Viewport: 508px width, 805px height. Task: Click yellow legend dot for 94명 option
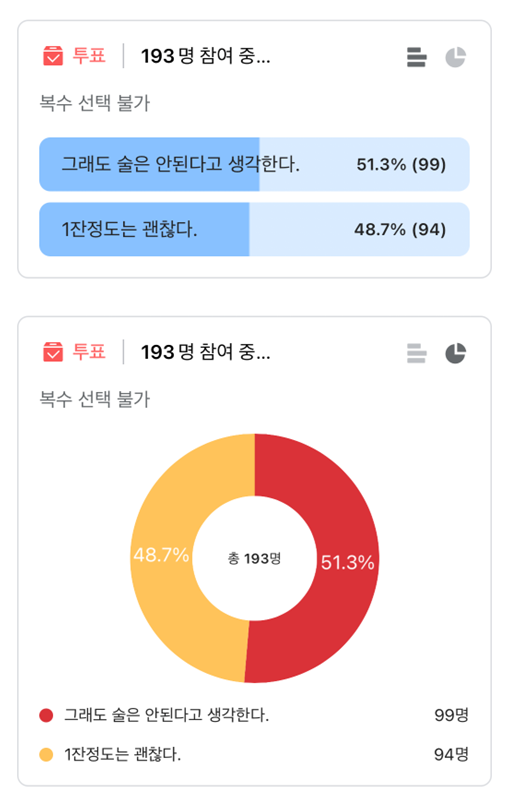pos(46,755)
